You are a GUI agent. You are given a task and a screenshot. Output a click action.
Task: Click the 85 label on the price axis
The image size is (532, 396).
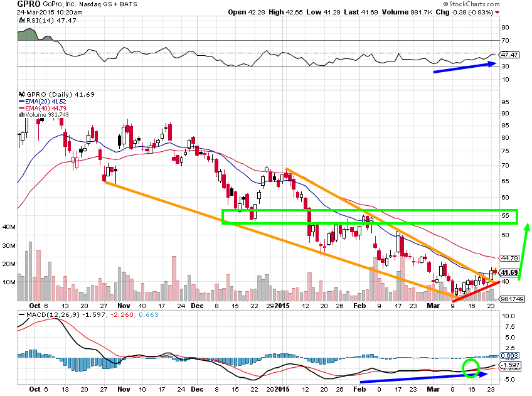point(505,126)
